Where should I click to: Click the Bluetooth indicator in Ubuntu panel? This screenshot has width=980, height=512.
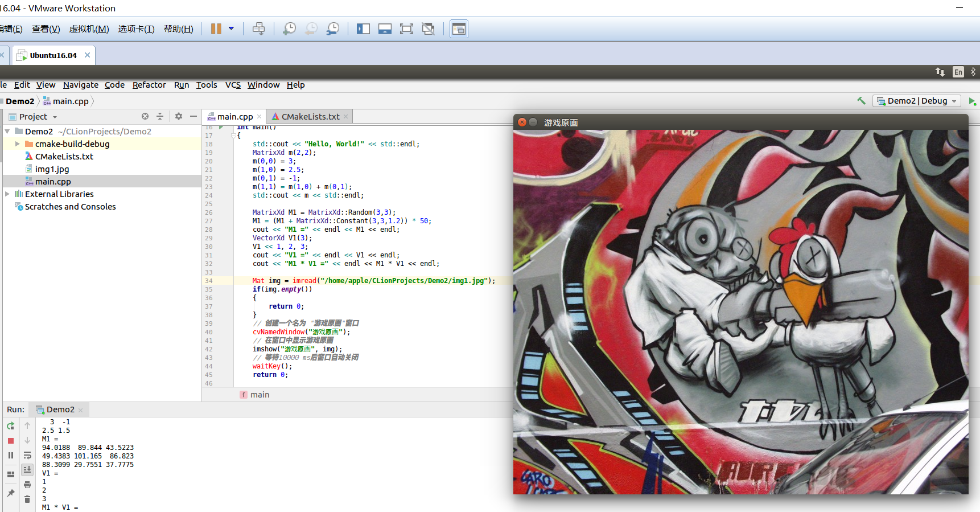[x=973, y=72]
